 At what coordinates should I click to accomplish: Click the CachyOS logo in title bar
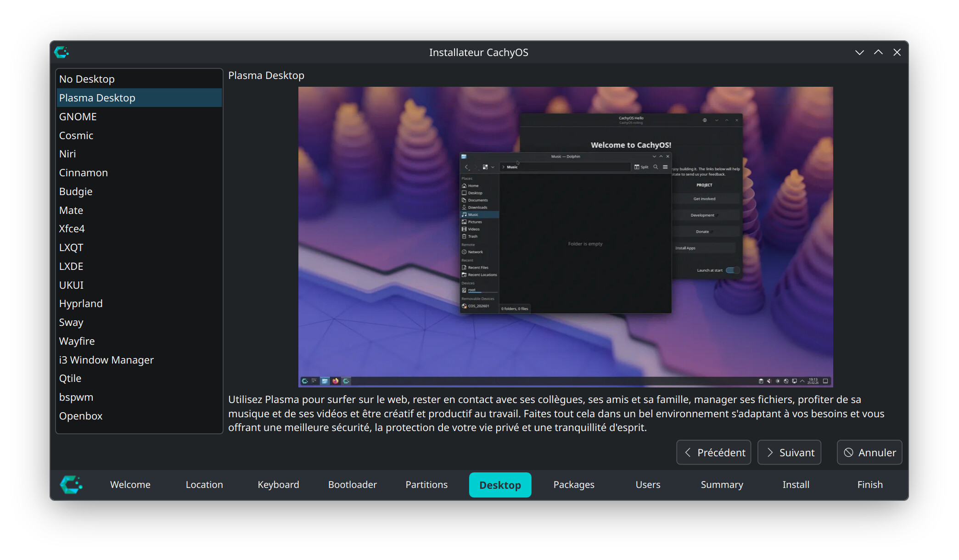(x=62, y=52)
